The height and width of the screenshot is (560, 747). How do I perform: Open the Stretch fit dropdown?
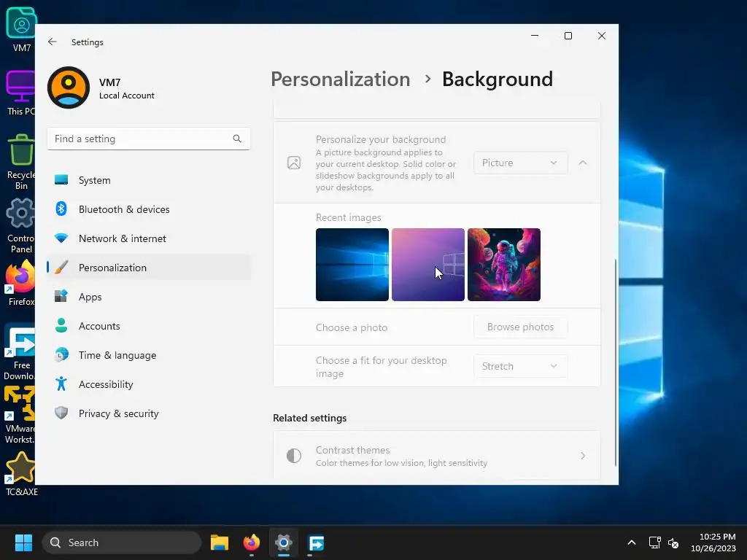pyautogui.click(x=520, y=366)
